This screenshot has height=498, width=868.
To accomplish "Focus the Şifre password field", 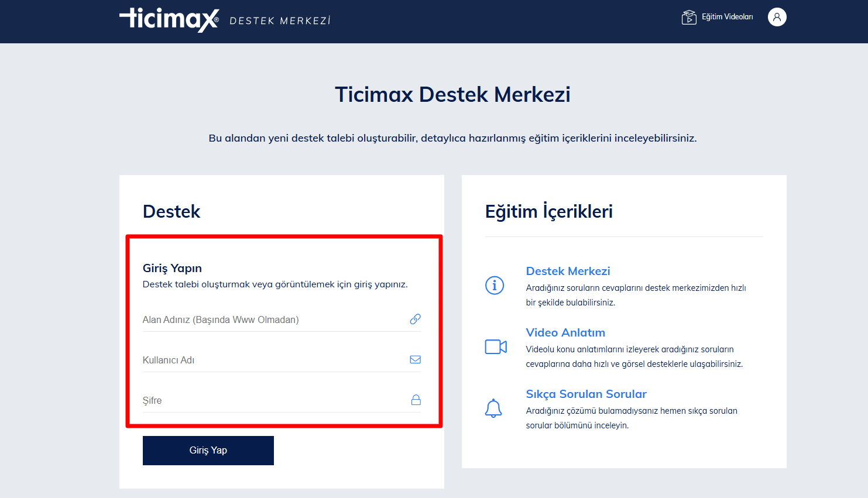I will point(282,400).
